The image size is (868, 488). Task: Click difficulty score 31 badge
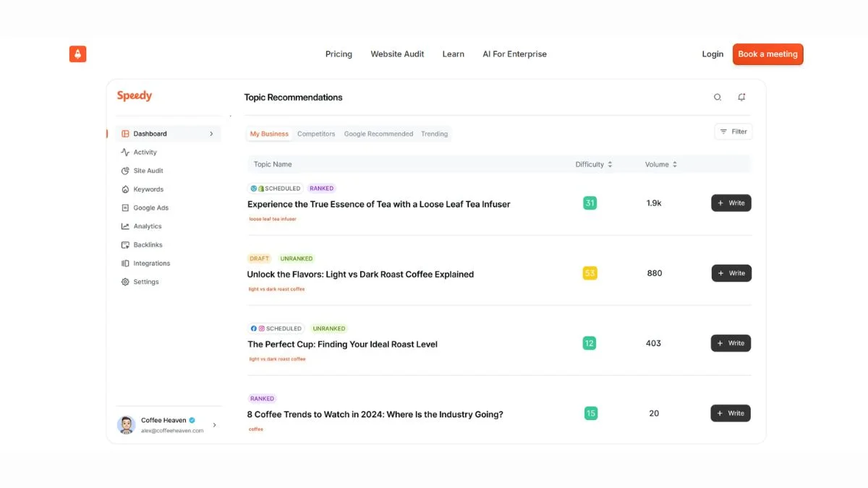pos(590,203)
